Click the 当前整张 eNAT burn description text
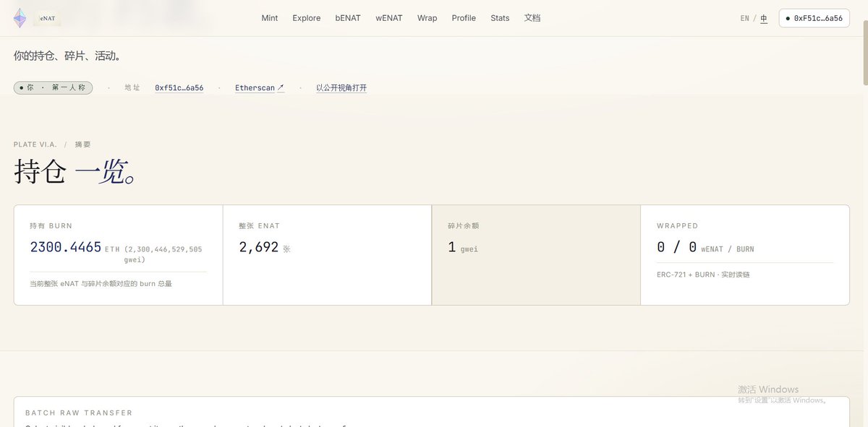 pos(101,284)
